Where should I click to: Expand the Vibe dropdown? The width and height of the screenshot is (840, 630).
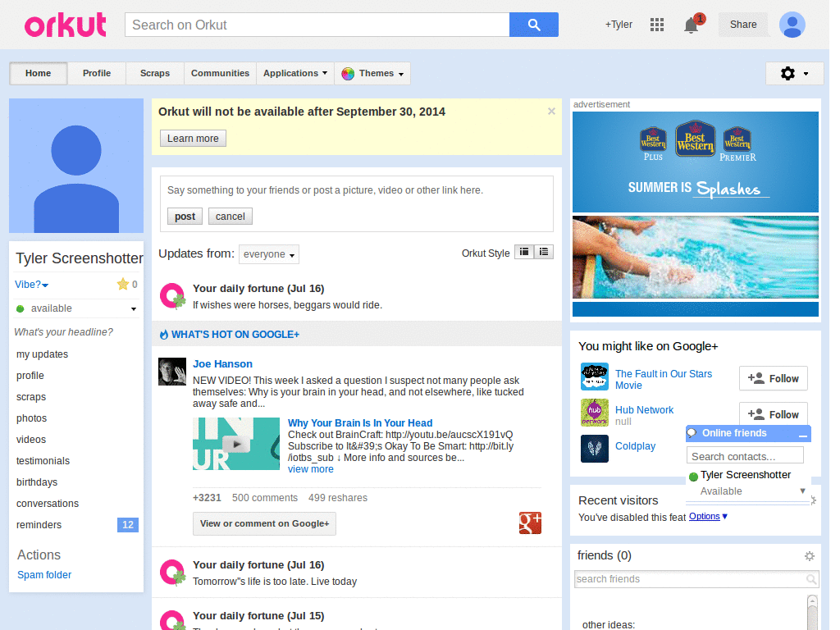[32, 285]
